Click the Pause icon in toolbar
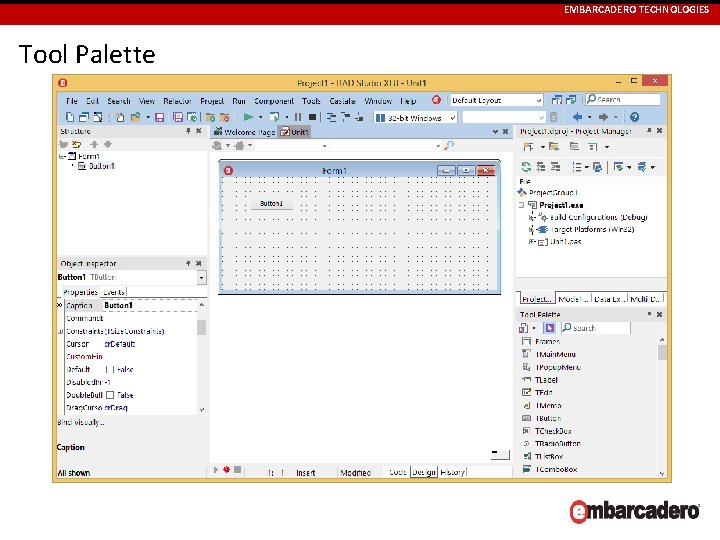 [x=298, y=117]
